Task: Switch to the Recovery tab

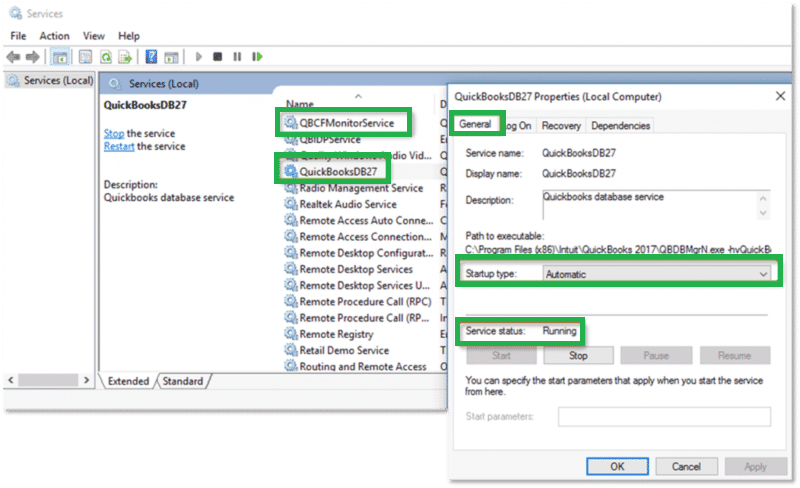Action: pyautogui.click(x=561, y=126)
